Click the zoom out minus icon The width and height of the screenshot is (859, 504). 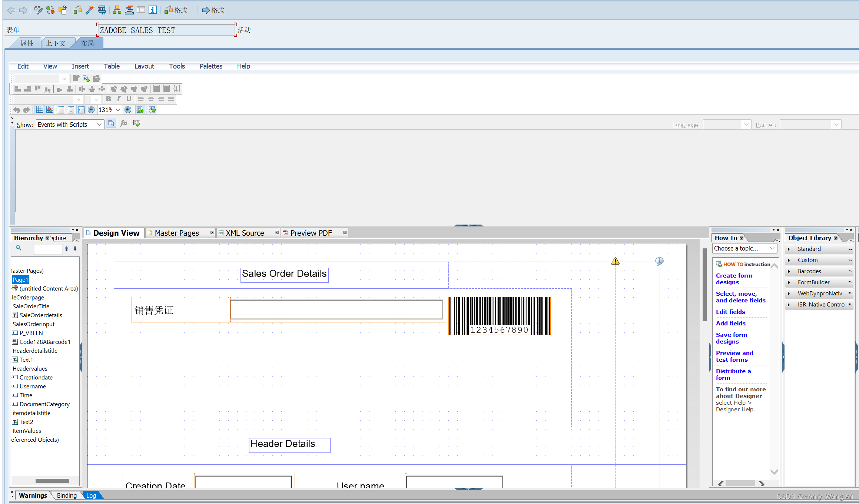pyautogui.click(x=91, y=110)
